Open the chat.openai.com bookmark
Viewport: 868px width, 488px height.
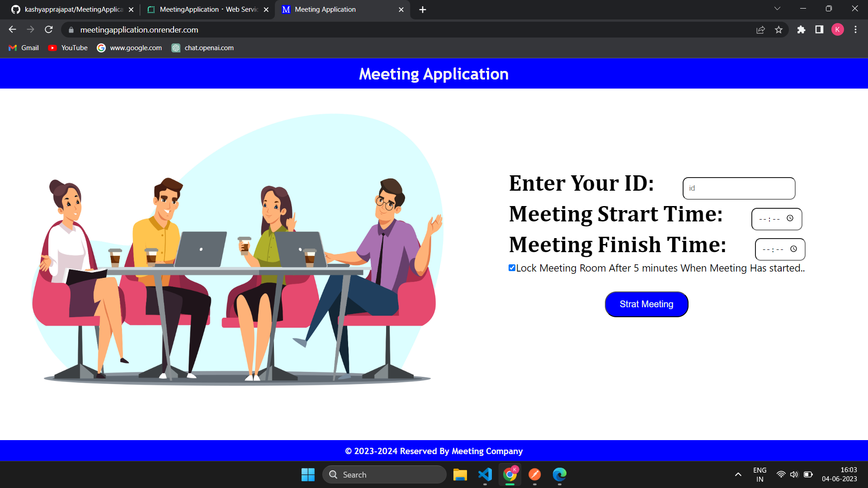(x=203, y=48)
